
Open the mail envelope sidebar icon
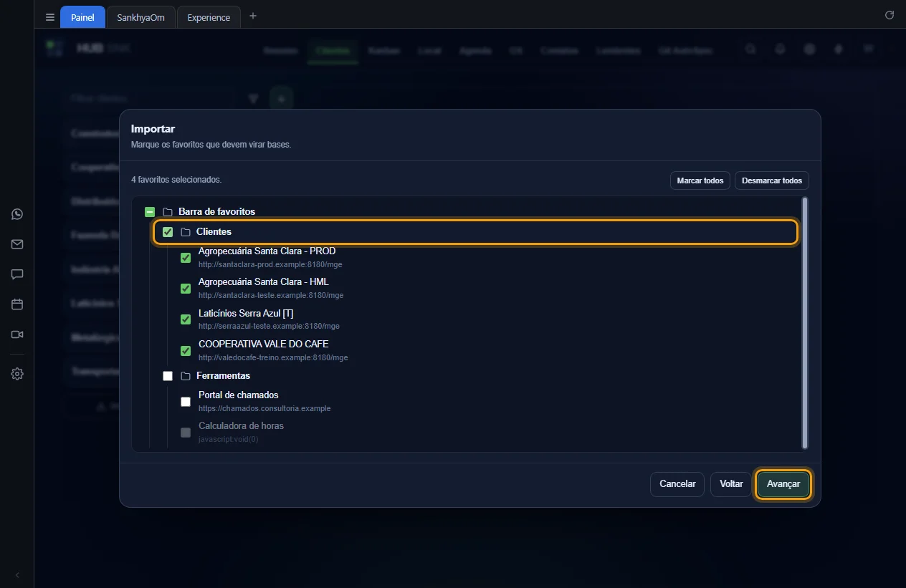[x=17, y=244]
